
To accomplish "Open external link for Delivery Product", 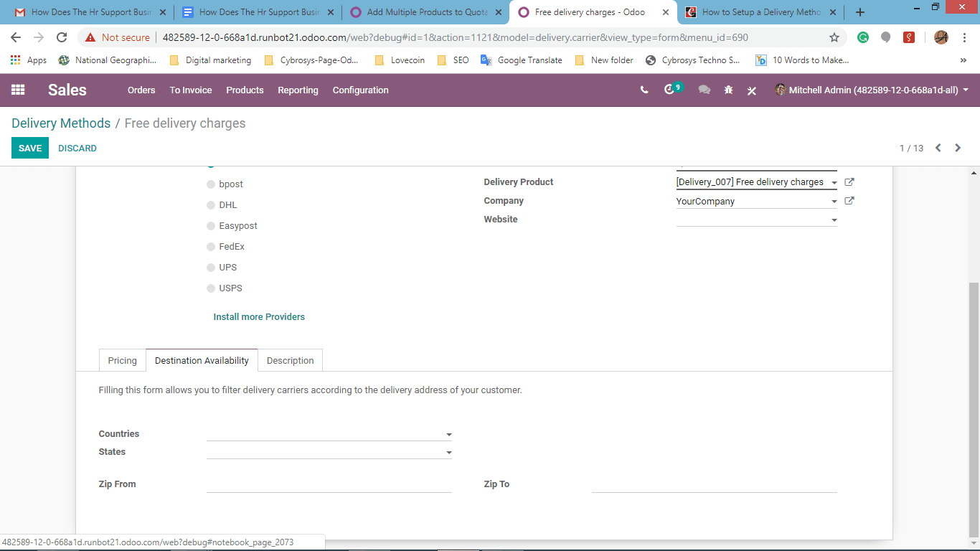I will coord(849,182).
